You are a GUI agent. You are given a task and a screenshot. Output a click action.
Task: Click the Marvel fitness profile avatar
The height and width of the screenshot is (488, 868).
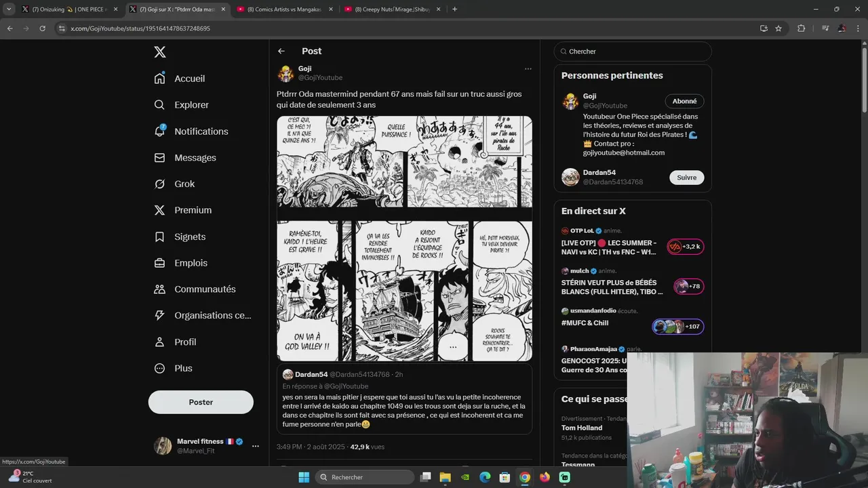tap(163, 446)
